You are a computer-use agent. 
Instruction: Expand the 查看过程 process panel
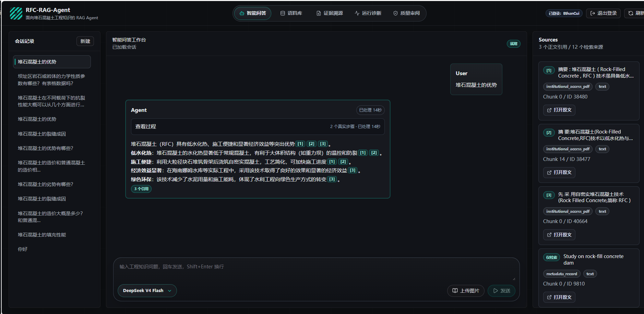258,127
